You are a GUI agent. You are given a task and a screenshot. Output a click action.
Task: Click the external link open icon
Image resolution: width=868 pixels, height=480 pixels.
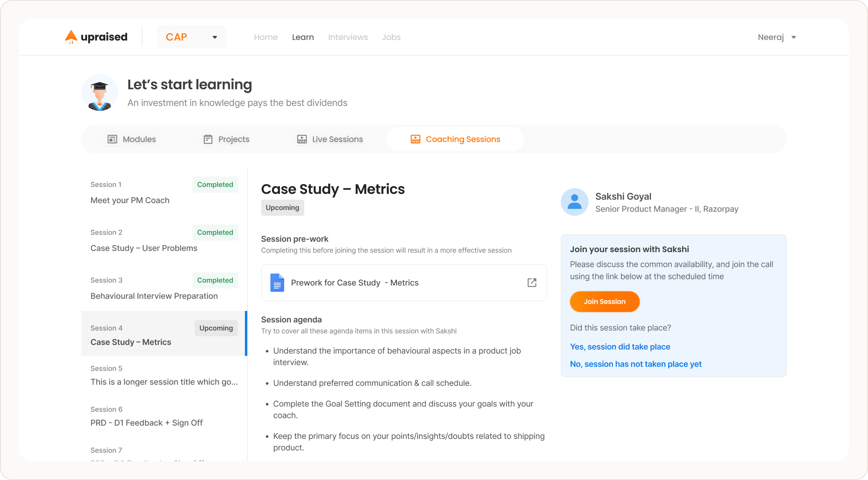pos(532,283)
